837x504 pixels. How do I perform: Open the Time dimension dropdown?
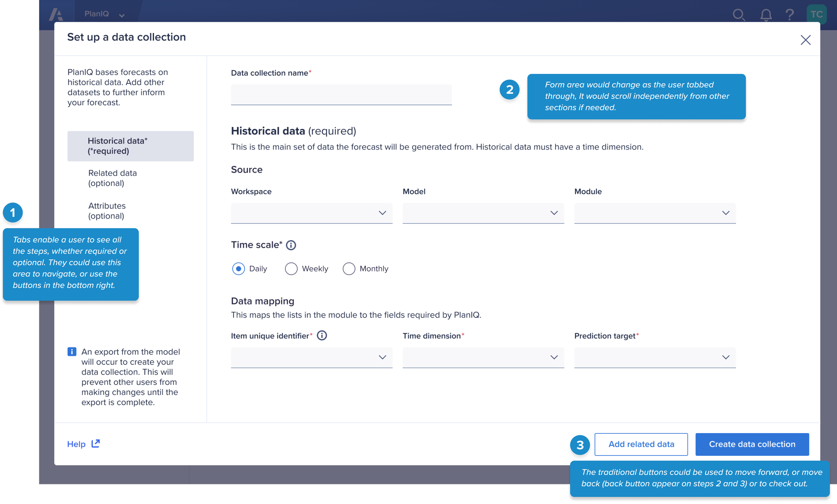[x=483, y=358]
